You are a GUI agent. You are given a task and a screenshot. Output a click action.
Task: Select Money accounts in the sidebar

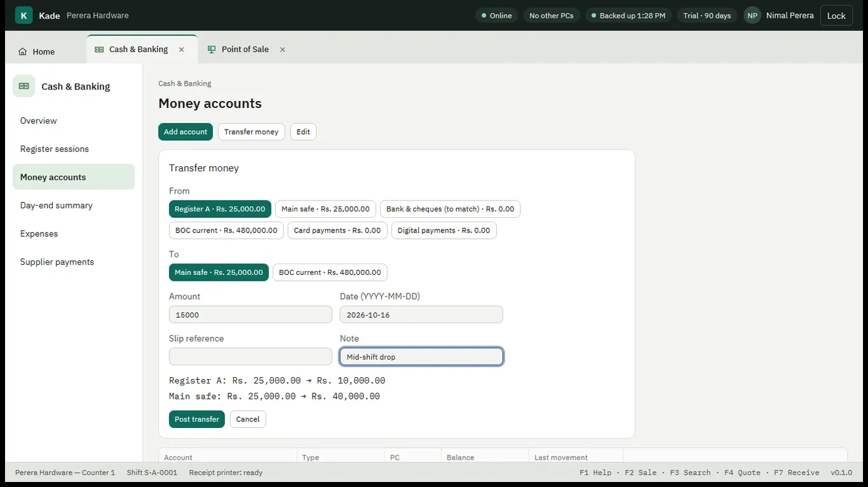coord(74,177)
